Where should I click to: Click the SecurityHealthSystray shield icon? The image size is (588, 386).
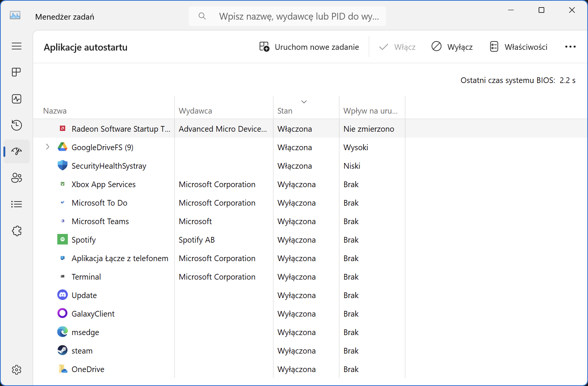(x=63, y=166)
